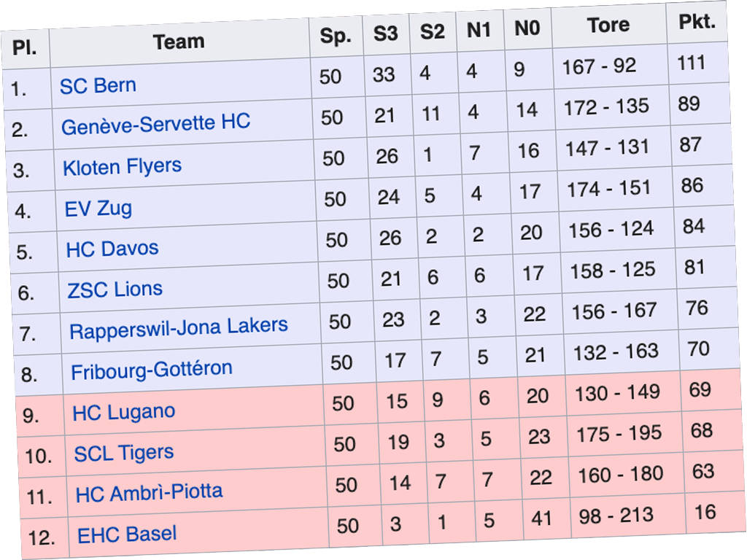This screenshot has height=560, width=747.
Task: Click the Genève-Servette HC link
Action: [155, 124]
